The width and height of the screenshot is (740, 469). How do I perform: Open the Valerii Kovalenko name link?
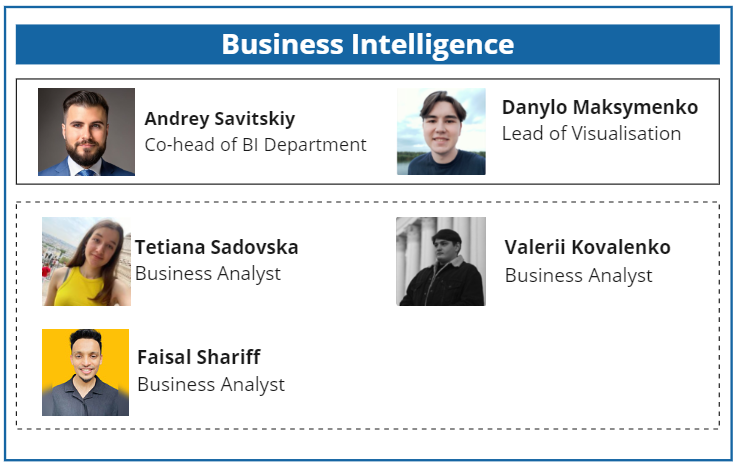tap(588, 247)
